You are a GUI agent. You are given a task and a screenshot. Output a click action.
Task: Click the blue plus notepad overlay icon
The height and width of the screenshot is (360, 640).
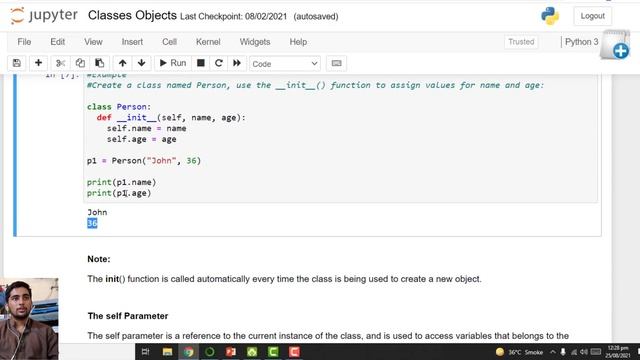[615, 45]
